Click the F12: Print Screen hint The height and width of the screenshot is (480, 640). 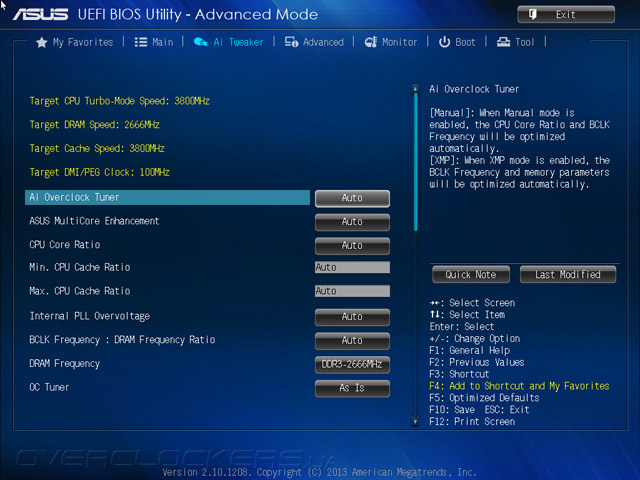coord(472,422)
